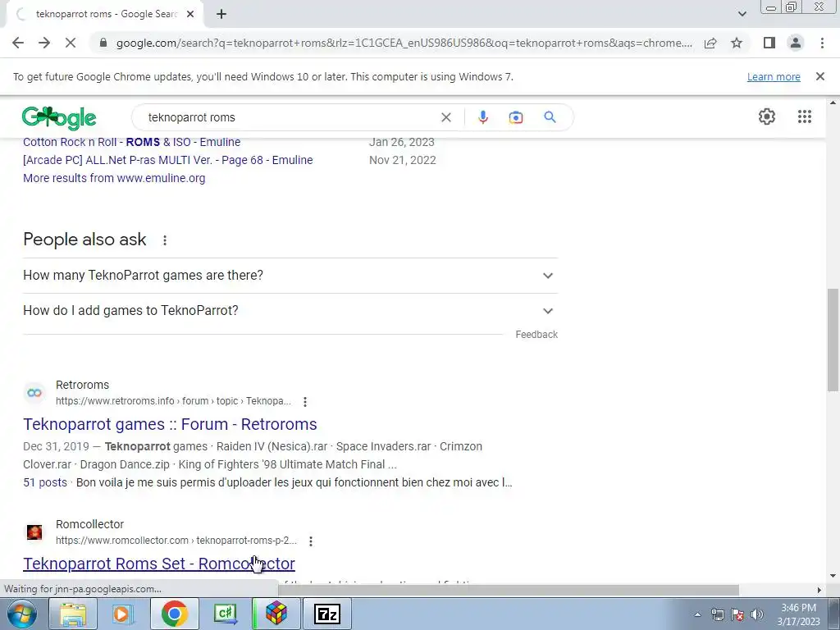Edit the teknoparrot roms search field
This screenshot has height=630, width=840.
coord(290,117)
